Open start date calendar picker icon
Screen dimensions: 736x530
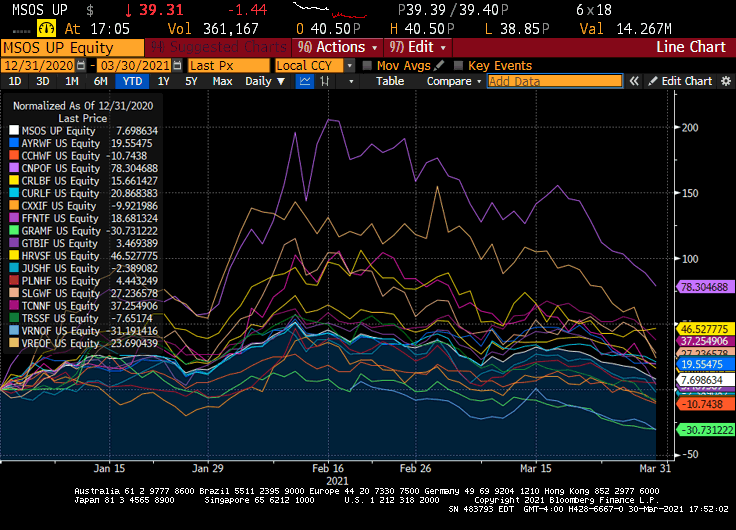coord(81,65)
